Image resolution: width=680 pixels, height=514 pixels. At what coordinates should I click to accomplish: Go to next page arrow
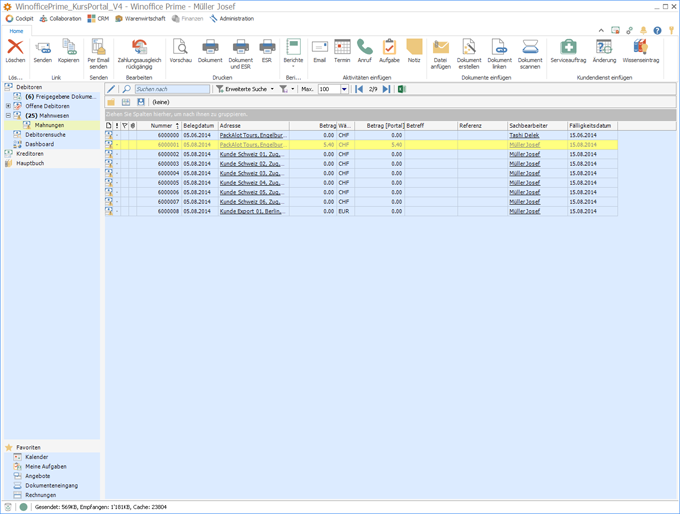click(x=386, y=89)
